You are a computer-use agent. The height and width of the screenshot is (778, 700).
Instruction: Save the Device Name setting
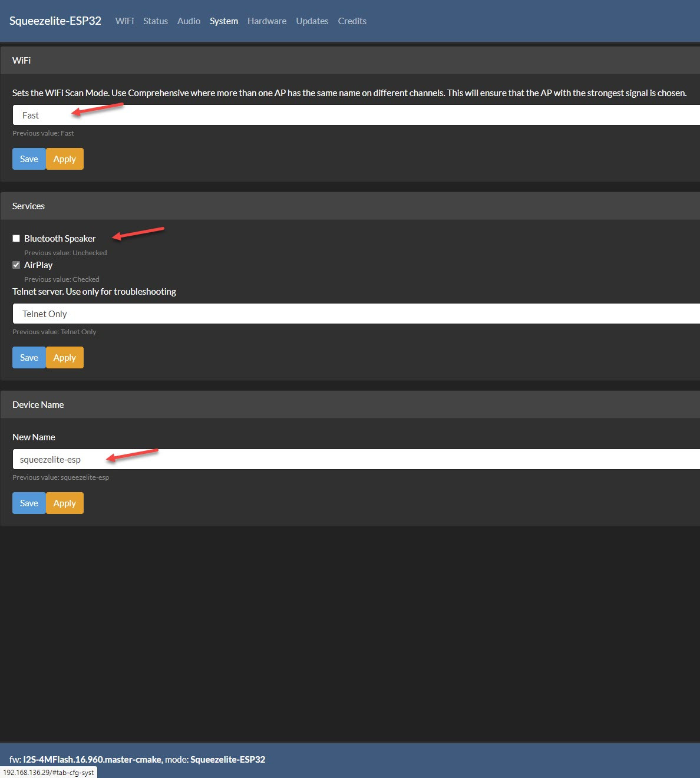pos(29,503)
